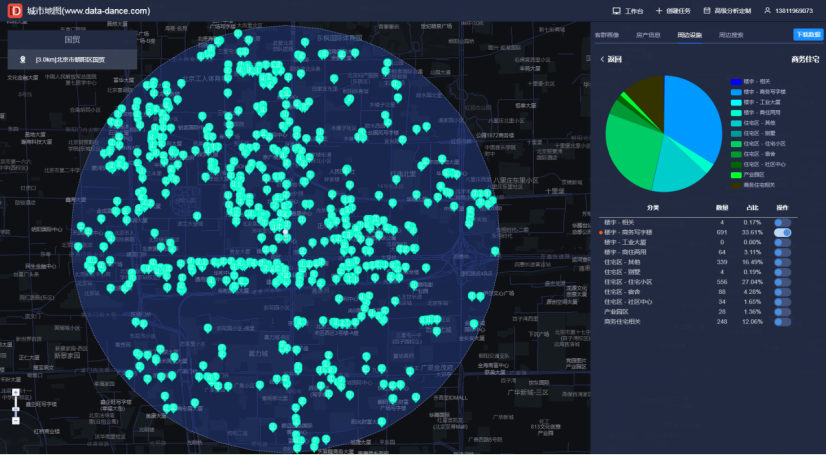
Task: Click the map zoom-out minus button
Action: pyautogui.click(x=16, y=421)
